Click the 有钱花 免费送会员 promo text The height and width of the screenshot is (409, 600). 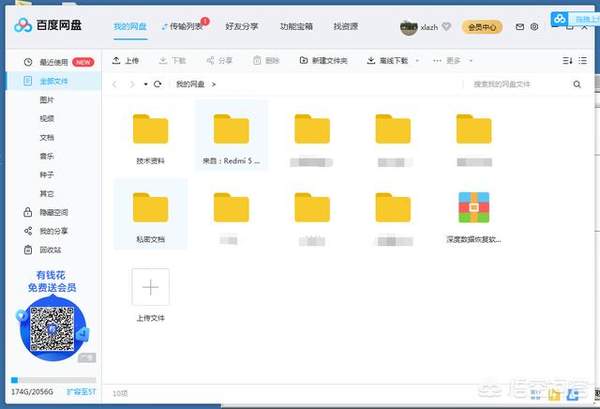(x=52, y=281)
